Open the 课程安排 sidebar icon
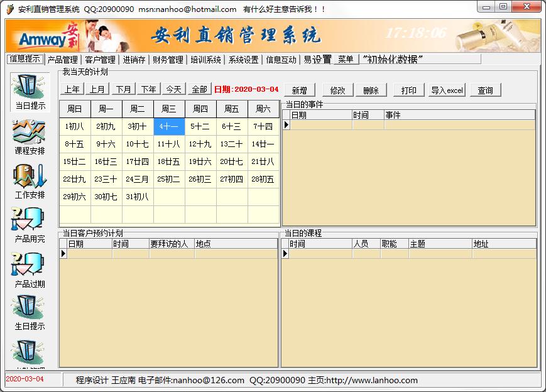Image resolution: width=546 pixels, height=392 pixels. [30, 137]
